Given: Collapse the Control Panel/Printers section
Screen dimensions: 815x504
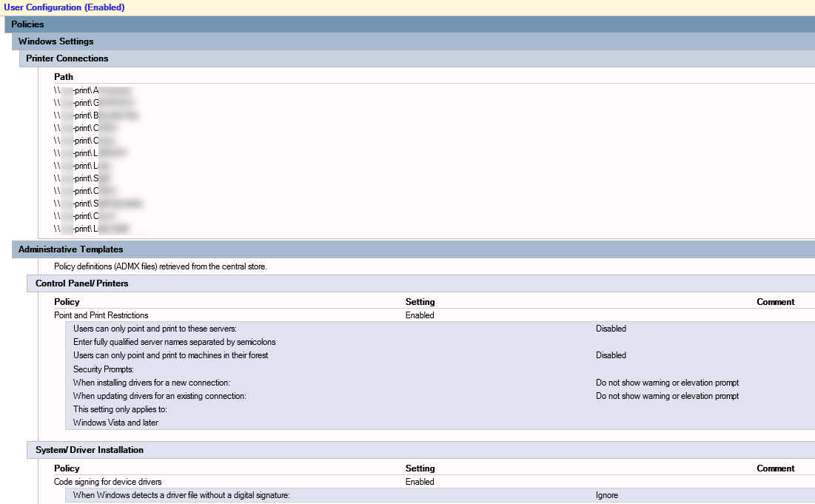Looking at the screenshot, I should [81, 283].
